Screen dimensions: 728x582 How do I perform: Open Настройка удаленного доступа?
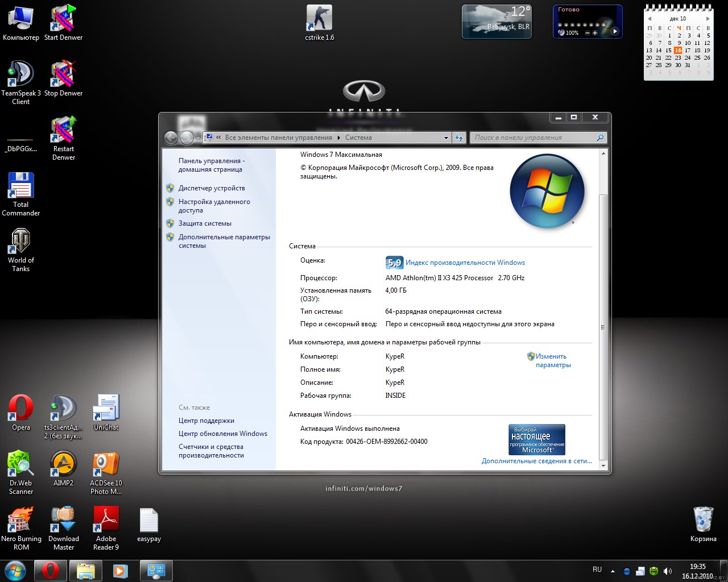point(214,206)
